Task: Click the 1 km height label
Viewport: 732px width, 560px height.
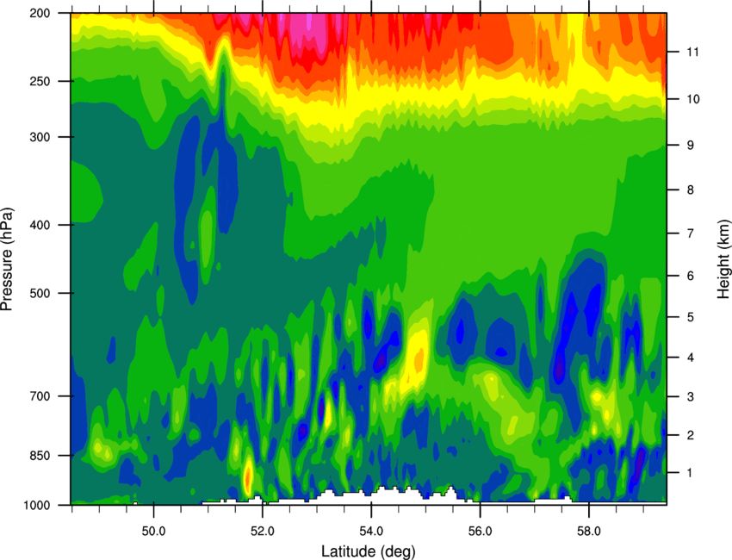Action: click(691, 473)
